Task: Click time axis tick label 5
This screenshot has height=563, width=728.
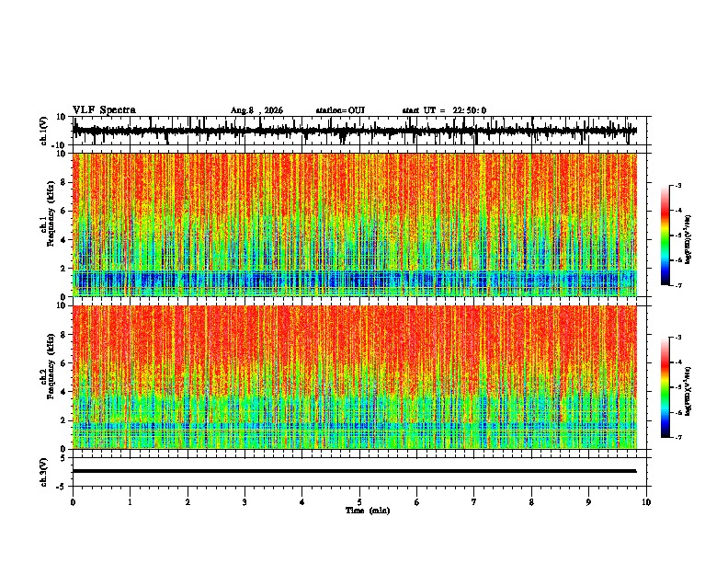Action: 359,502
